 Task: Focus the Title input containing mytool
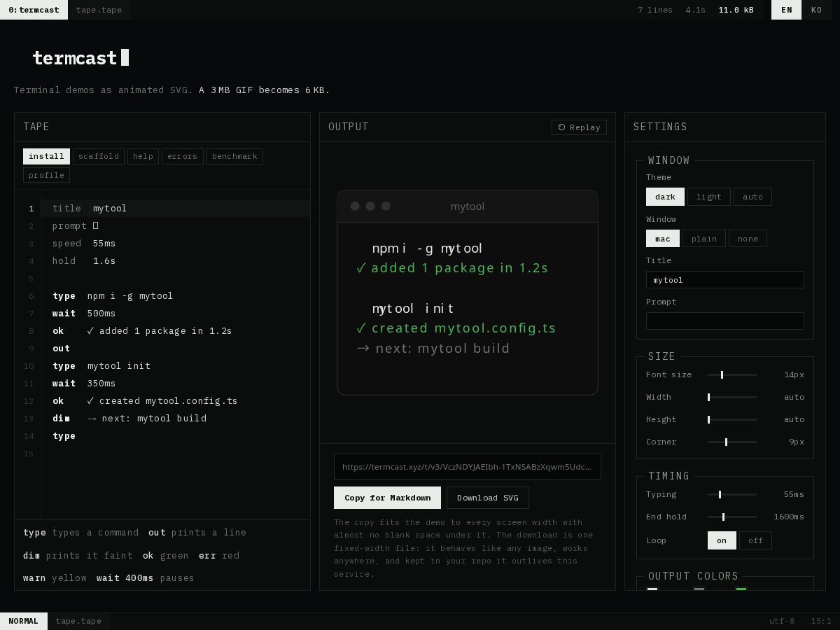[724, 280]
